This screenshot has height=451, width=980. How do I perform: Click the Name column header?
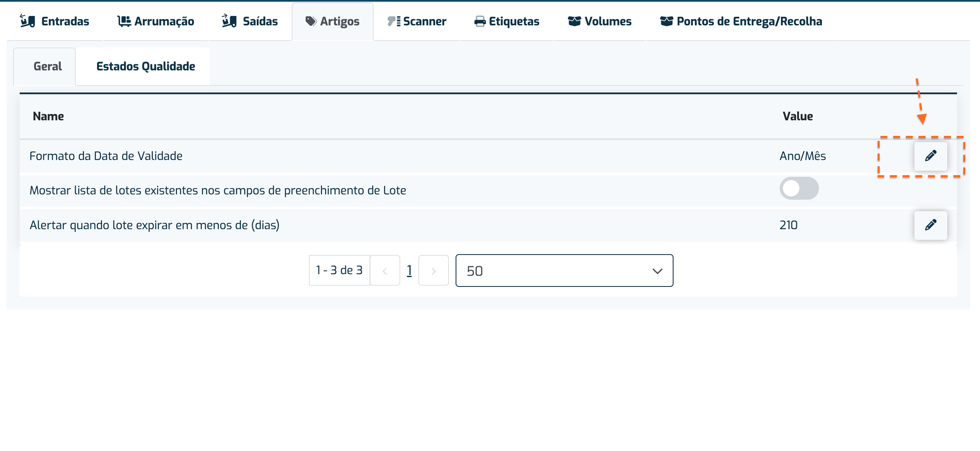tap(48, 116)
